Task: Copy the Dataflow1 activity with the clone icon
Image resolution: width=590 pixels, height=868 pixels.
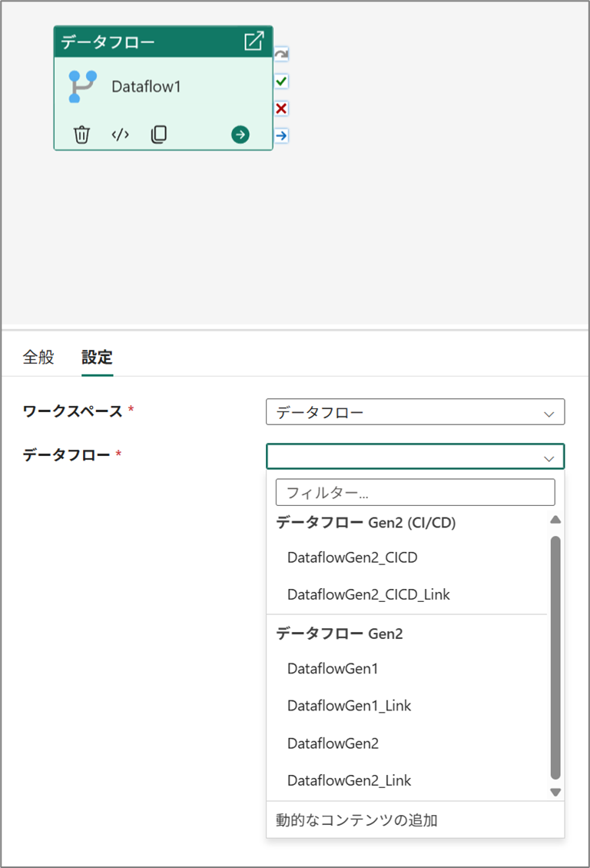Action: point(159,135)
